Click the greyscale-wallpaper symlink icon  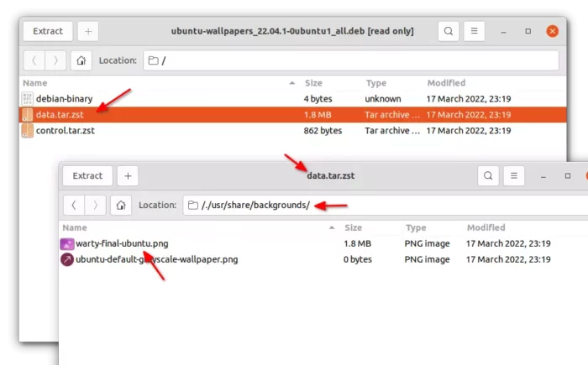point(67,259)
